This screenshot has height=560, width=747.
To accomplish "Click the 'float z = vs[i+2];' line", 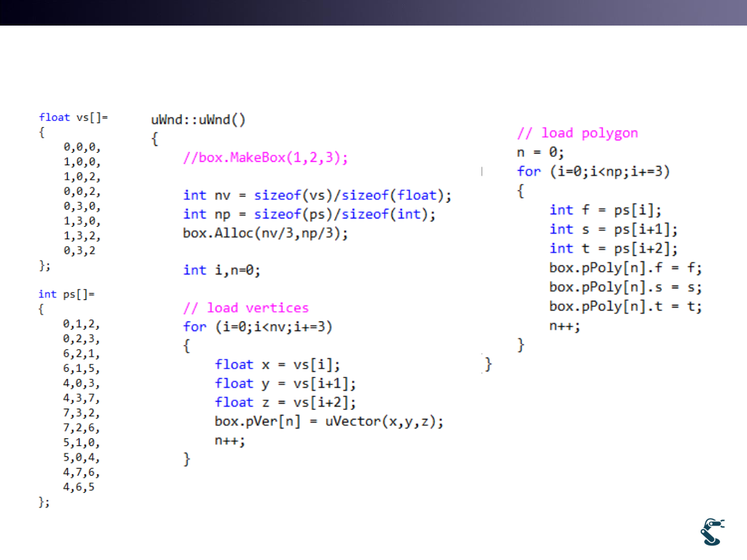I will pyautogui.click(x=285, y=402).
